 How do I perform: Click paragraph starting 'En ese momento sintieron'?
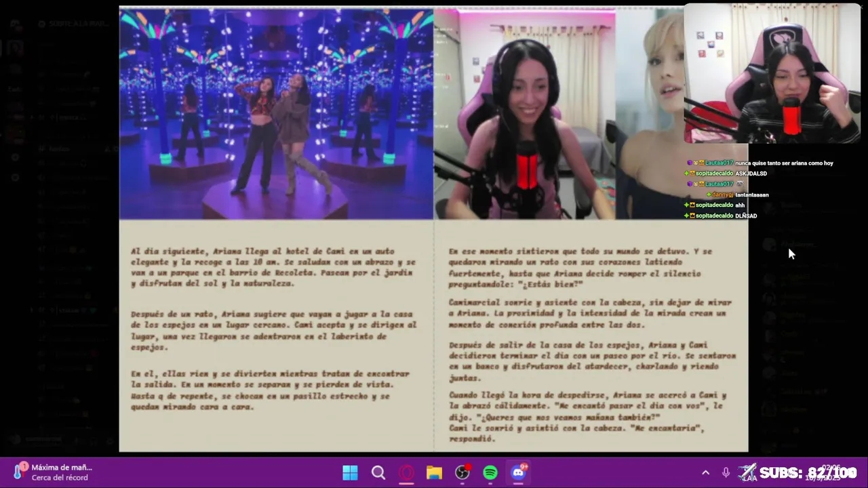(580, 267)
